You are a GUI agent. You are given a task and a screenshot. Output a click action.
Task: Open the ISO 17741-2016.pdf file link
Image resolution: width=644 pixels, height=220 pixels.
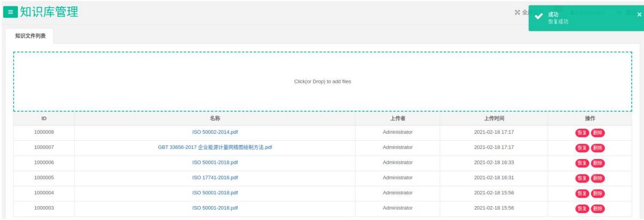click(x=215, y=178)
